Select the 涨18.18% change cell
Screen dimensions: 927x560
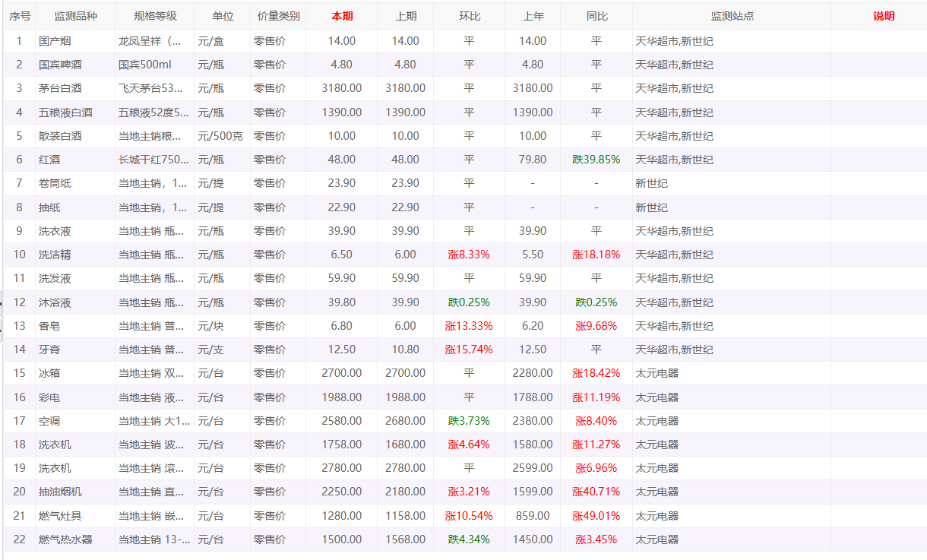[596, 255]
